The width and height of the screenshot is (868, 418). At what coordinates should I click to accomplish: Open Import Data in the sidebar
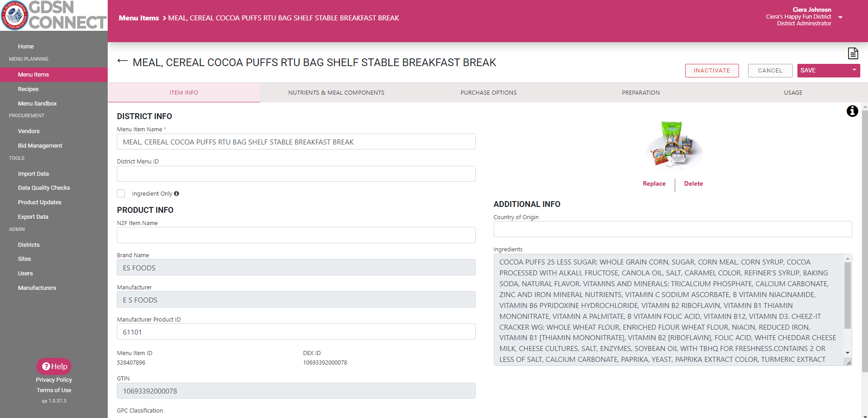pyautogui.click(x=33, y=174)
